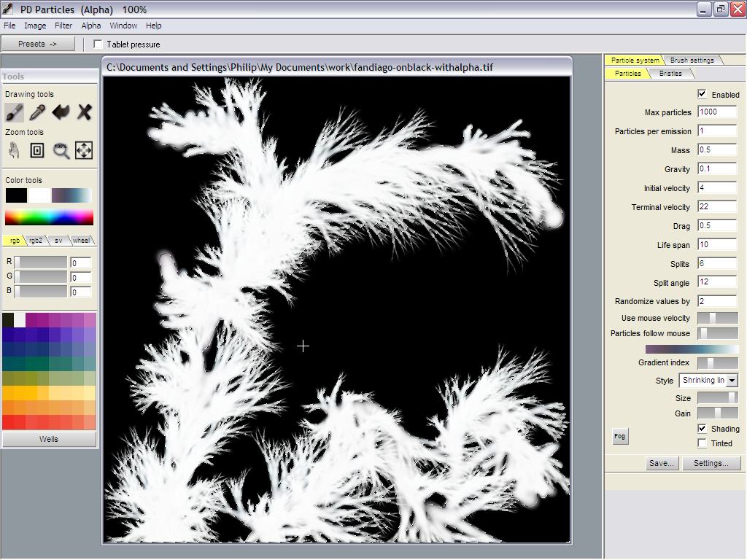
Task: Click the concentric squares zoom tool icon
Action: pyautogui.click(x=37, y=150)
